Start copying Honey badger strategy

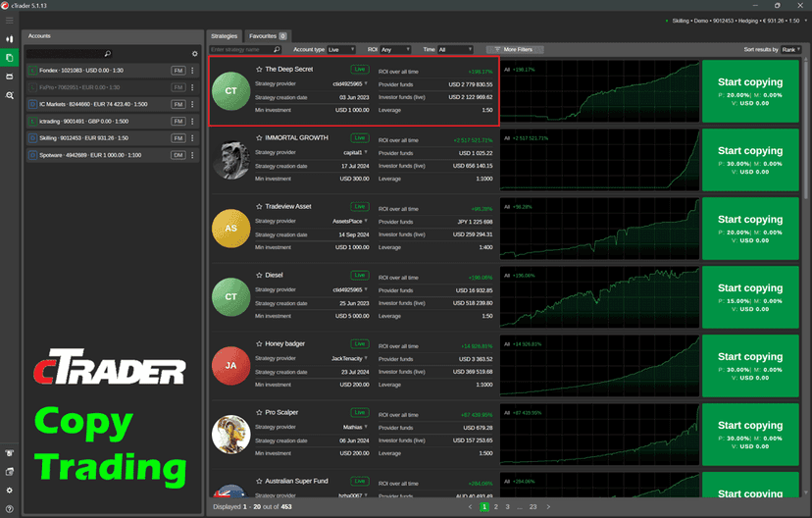750,366
